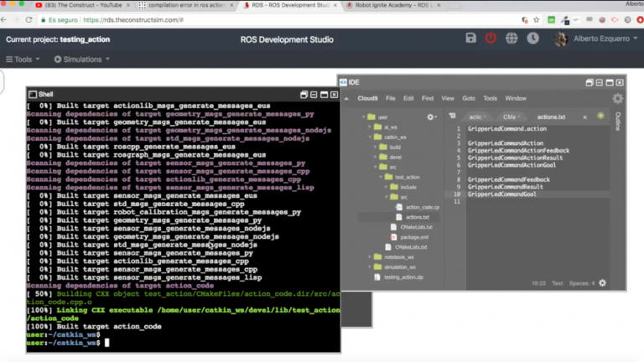Viewport: 644px width, 362px height.
Task: Click the IDE window cloud icon
Action: pos(343,82)
